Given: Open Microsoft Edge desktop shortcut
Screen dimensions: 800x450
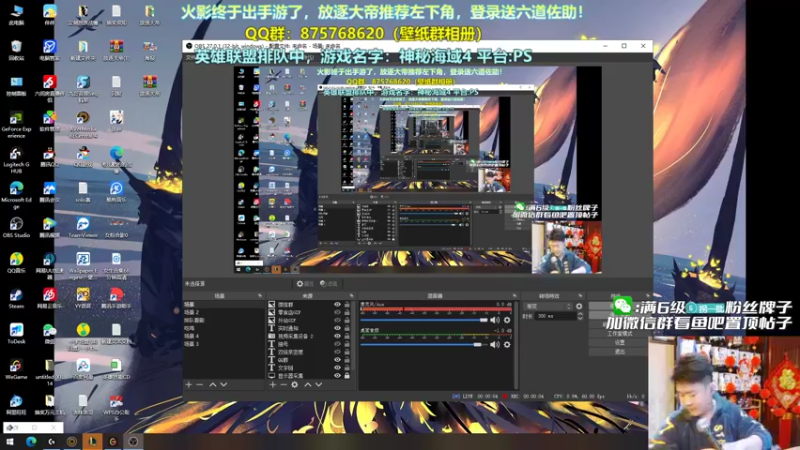Looking at the screenshot, I should click(16, 195).
